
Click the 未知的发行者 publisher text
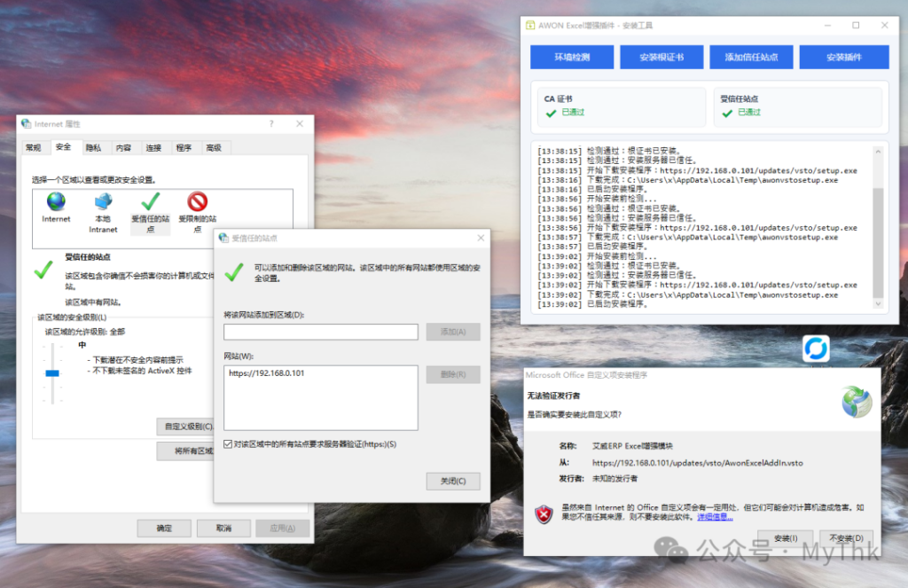click(x=615, y=479)
